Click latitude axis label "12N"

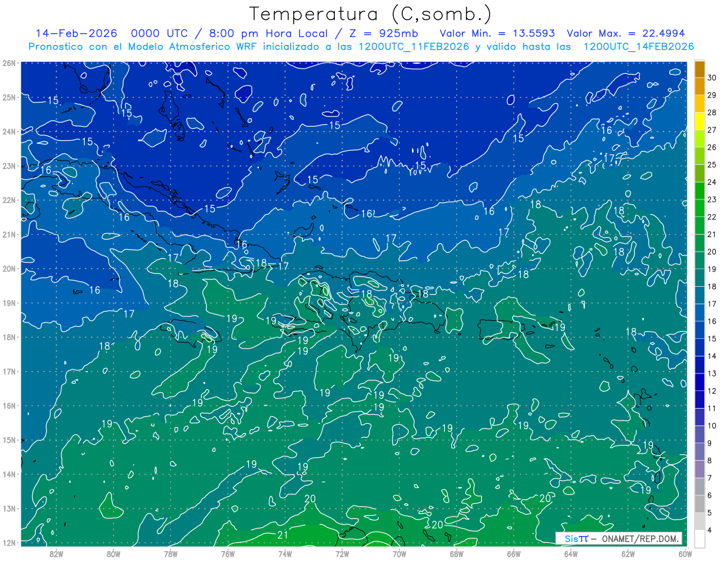(9, 543)
